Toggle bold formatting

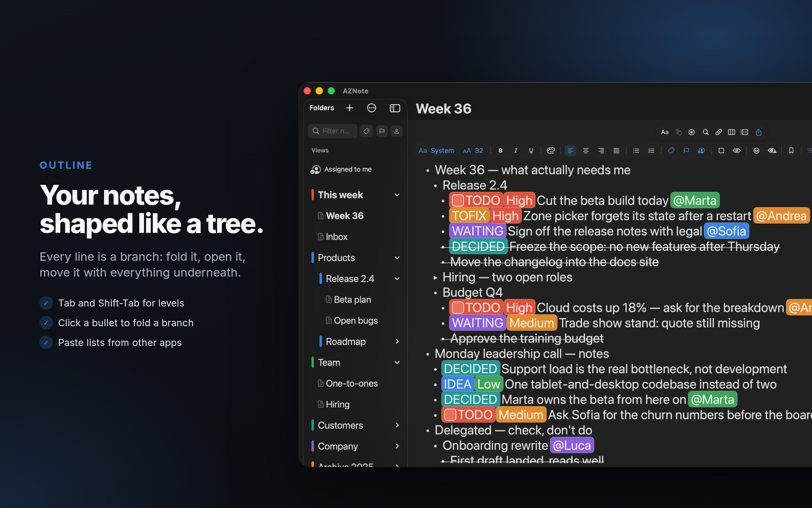(x=500, y=150)
